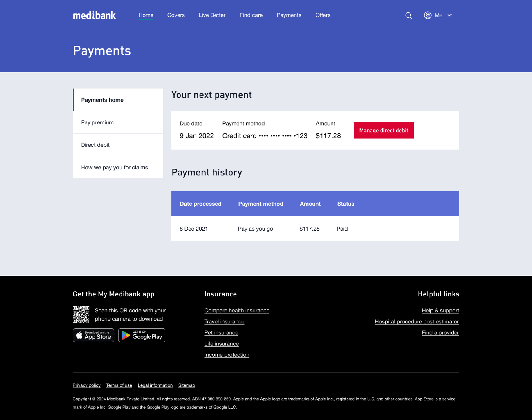View the Sitemap

click(187, 385)
